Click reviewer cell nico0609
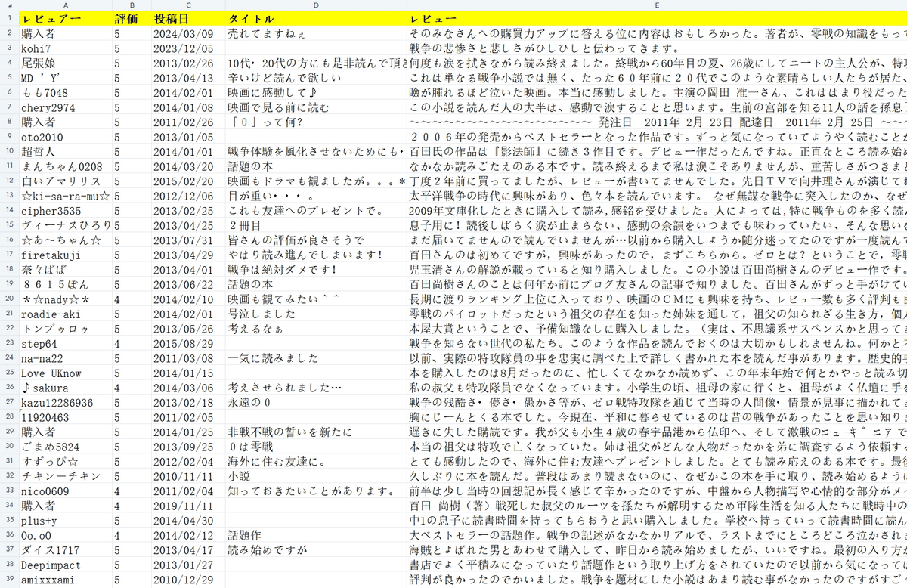This screenshot has height=588, width=907. pyautogui.click(x=66, y=490)
